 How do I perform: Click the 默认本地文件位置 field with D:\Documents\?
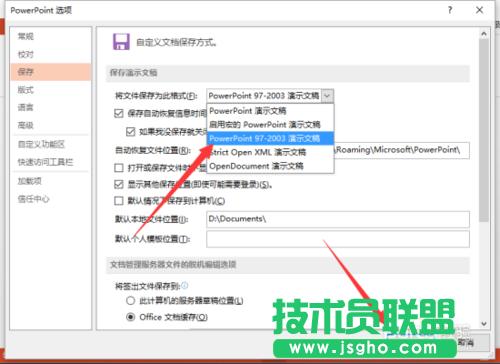[x=338, y=219]
